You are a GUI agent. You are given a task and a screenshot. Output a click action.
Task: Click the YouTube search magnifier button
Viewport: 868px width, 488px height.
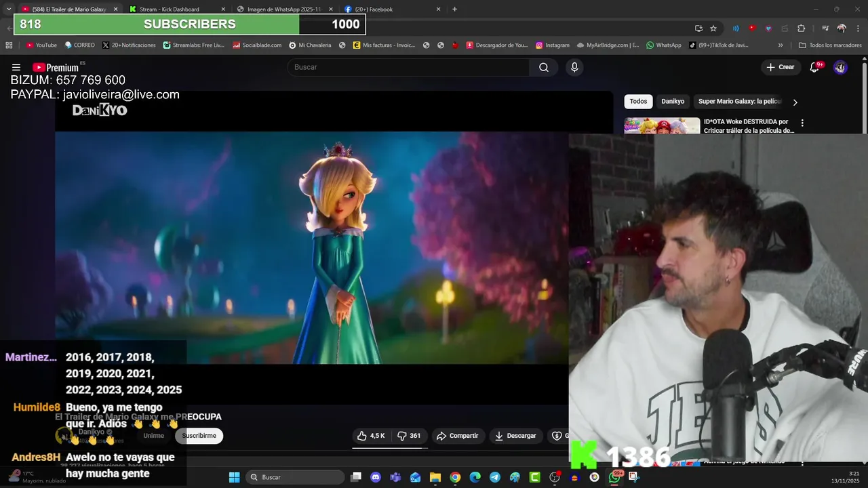tap(544, 67)
